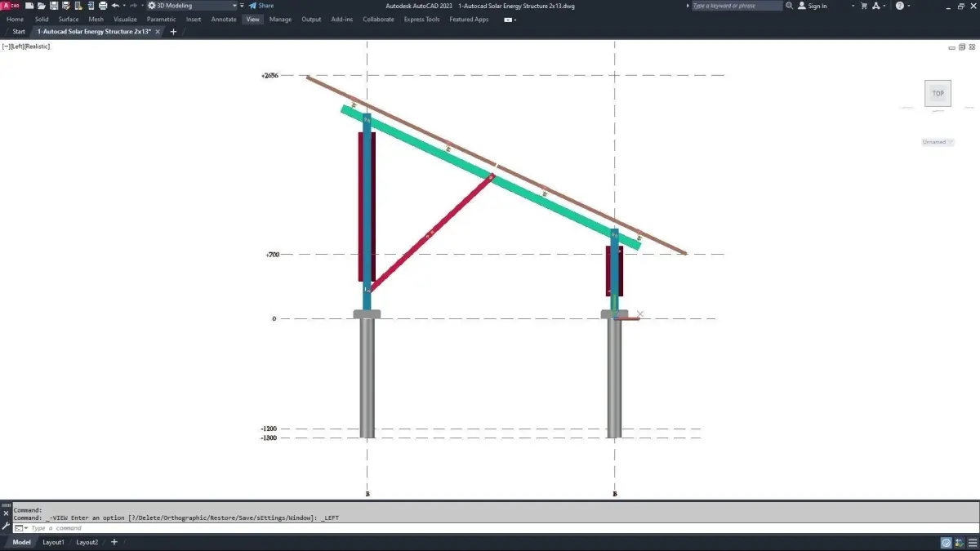
Task: Click the Save to Web & Mobile icon
Action: 91,6
